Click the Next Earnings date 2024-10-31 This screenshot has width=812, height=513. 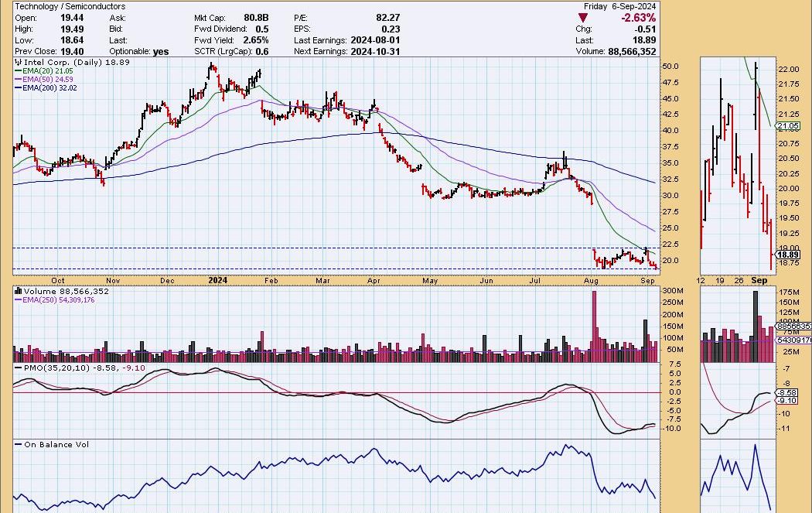tap(375, 52)
